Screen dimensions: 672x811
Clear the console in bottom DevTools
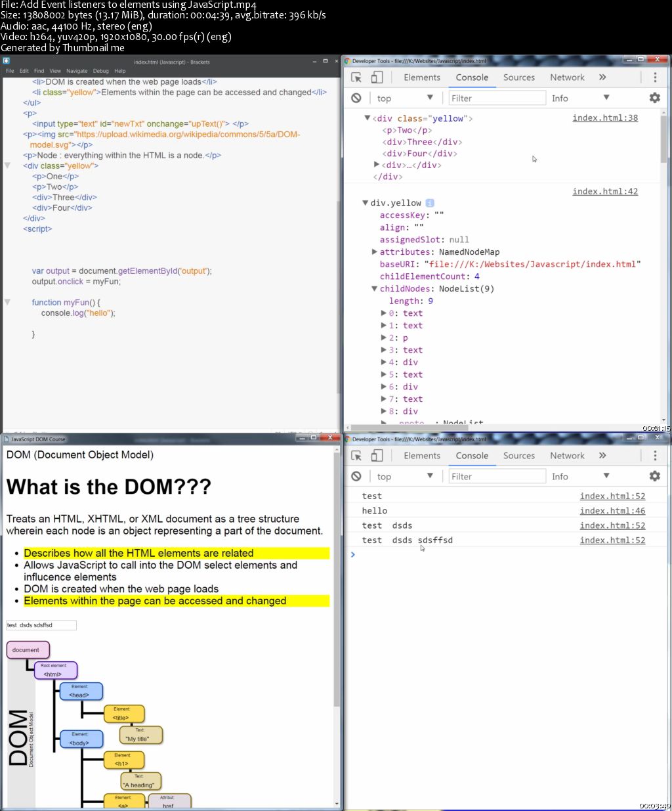(x=356, y=476)
